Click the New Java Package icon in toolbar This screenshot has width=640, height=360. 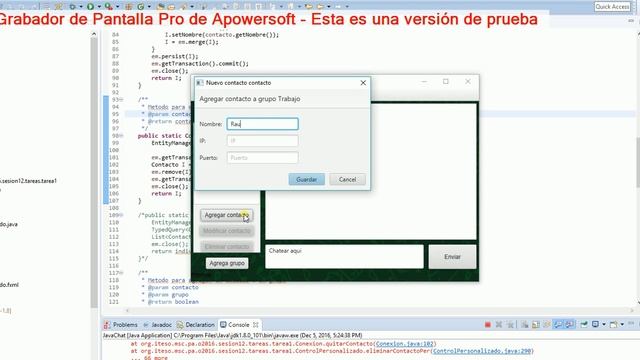click(129, 7)
